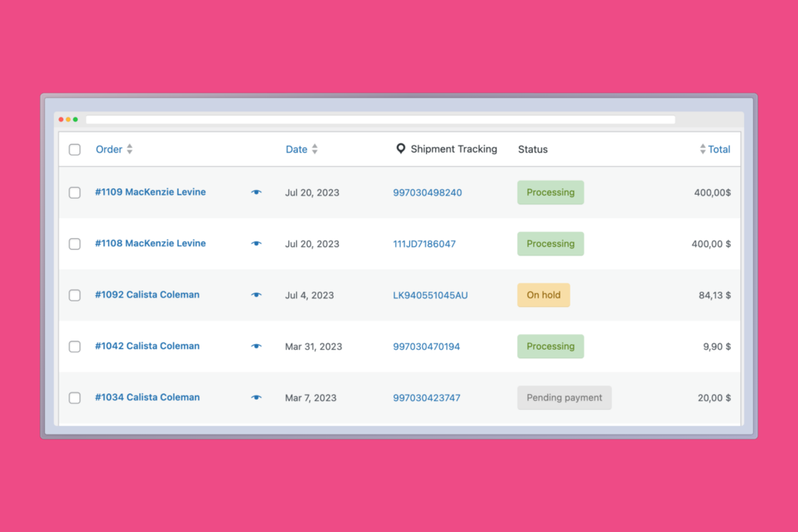This screenshot has width=798, height=532.
Task: Open order #1092 Calista Coleman
Action: click(147, 295)
